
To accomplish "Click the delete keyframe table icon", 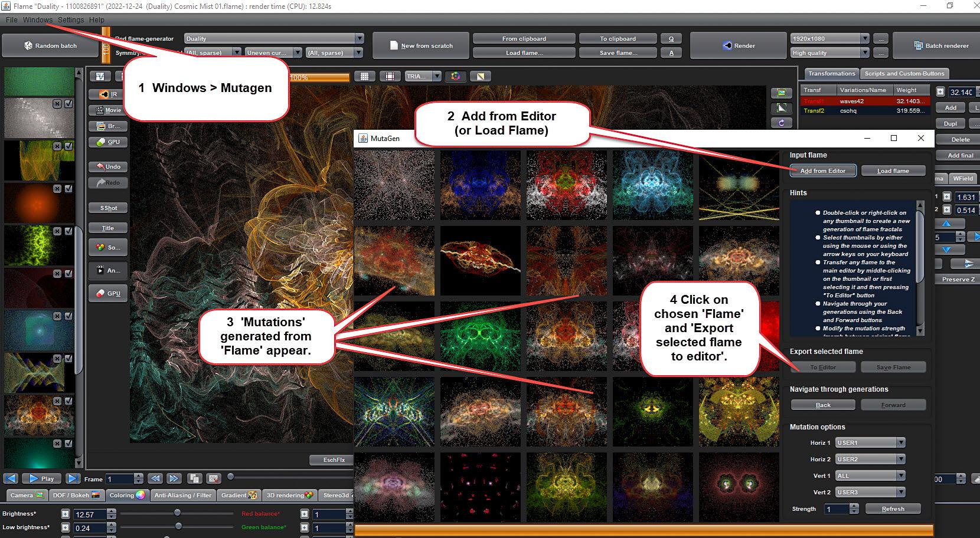I will 214,478.
